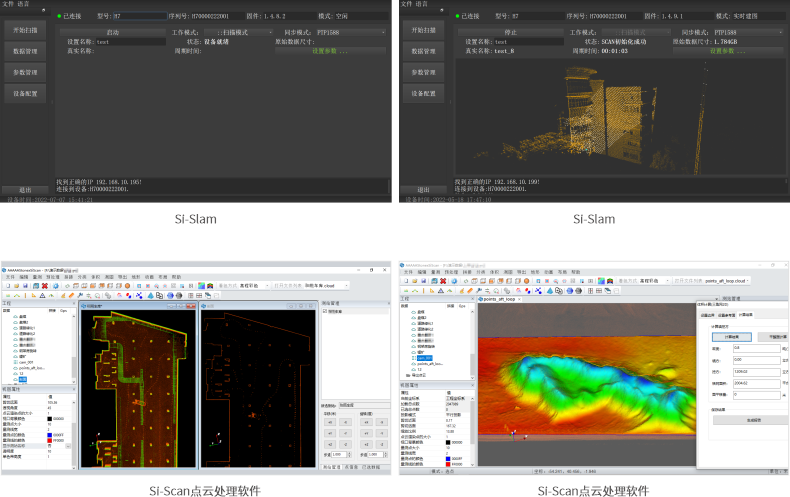790x497 pixels.
Task: Open the 文件 menu in the top-left SI-Slam window
Action: 6,4
